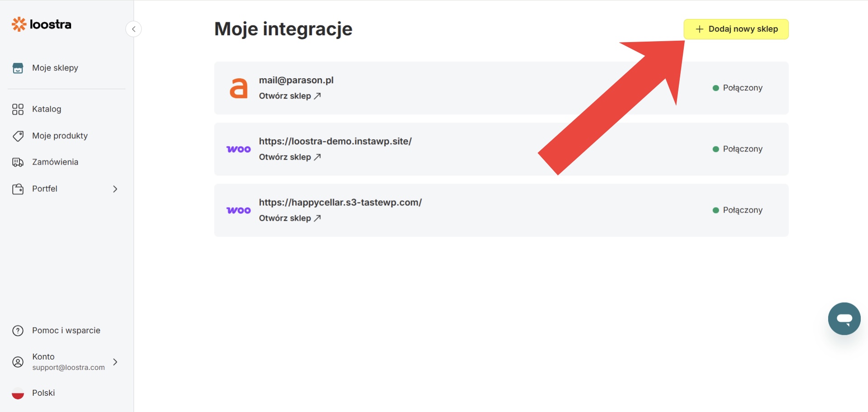Click the Portfel wallet icon
This screenshot has height=412, width=868.
(18, 189)
